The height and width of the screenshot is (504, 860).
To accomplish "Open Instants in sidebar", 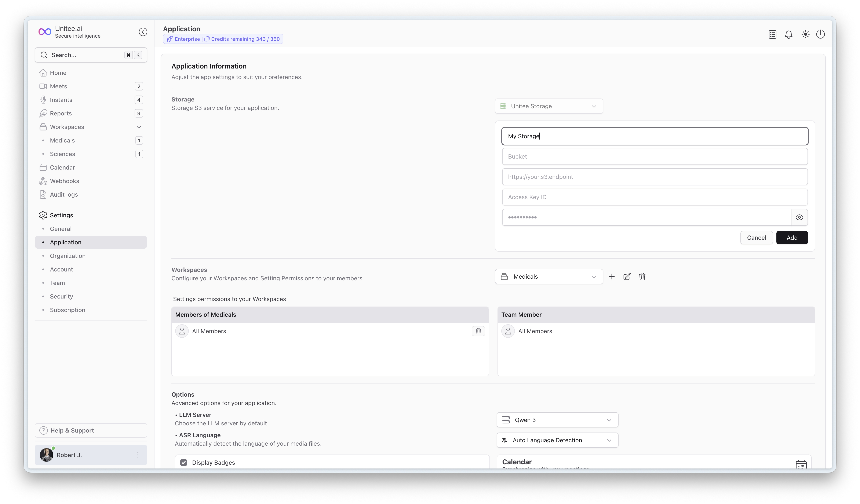I will tap(91, 100).
